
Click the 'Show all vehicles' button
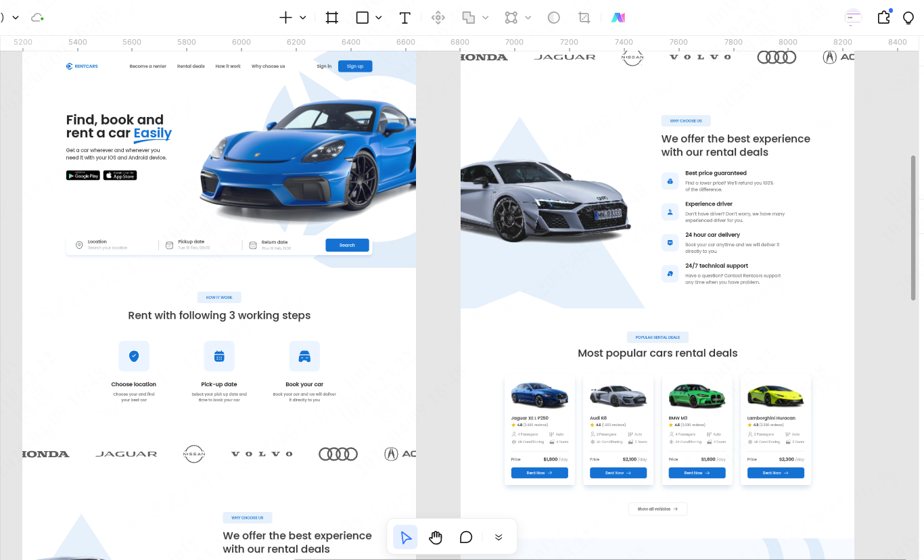pyautogui.click(x=657, y=509)
